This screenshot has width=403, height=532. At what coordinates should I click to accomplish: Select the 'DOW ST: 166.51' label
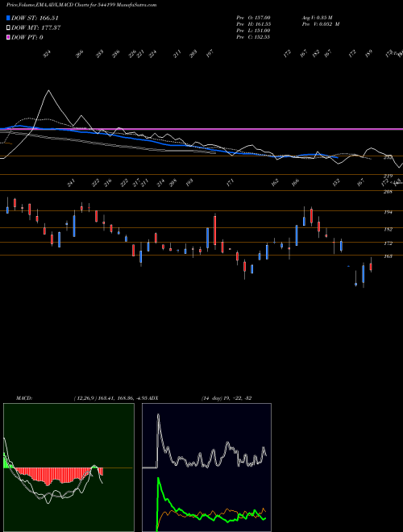pyautogui.click(x=35, y=18)
